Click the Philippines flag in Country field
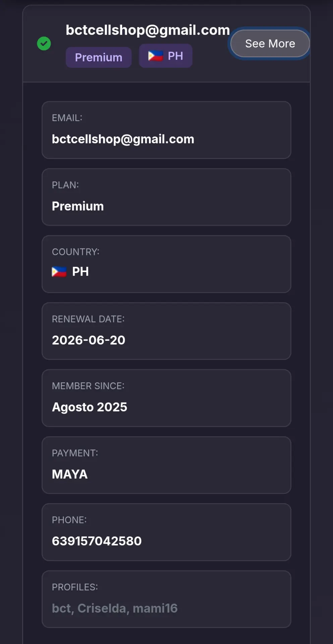The width and height of the screenshot is (333, 644). click(x=59, y=272)
